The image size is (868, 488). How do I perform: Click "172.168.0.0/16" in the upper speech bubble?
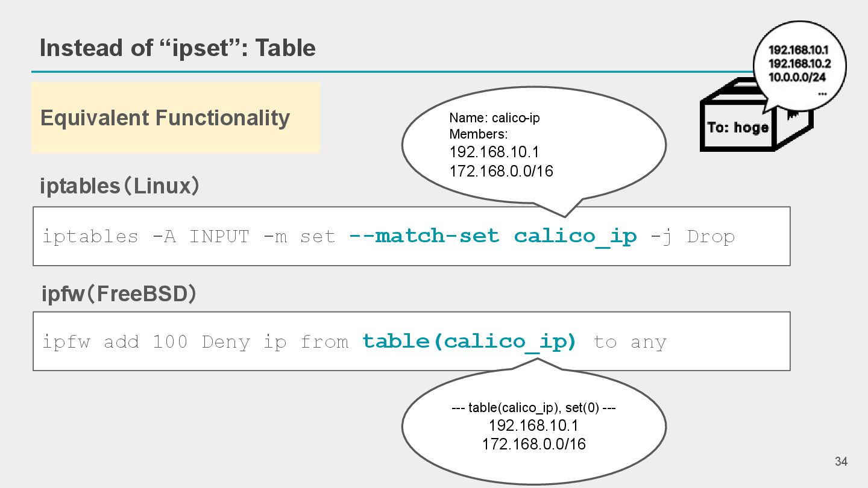(x=501, y=171)
